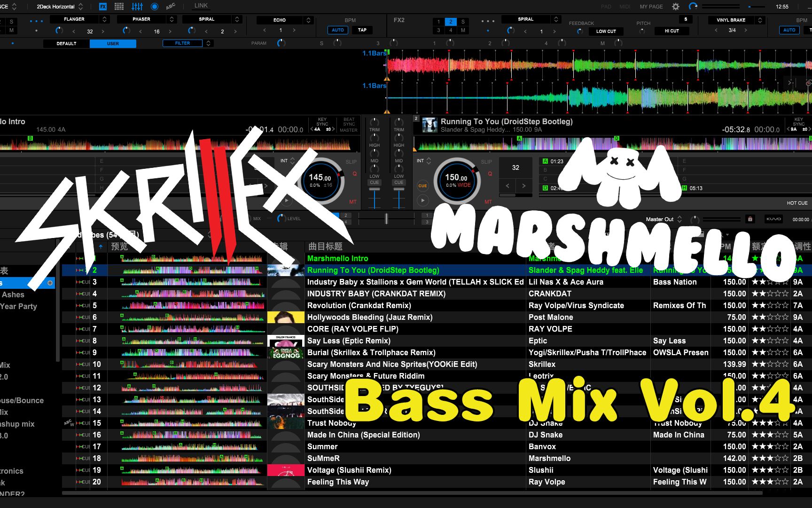Open the recording panel circle icon

(154, 7)
